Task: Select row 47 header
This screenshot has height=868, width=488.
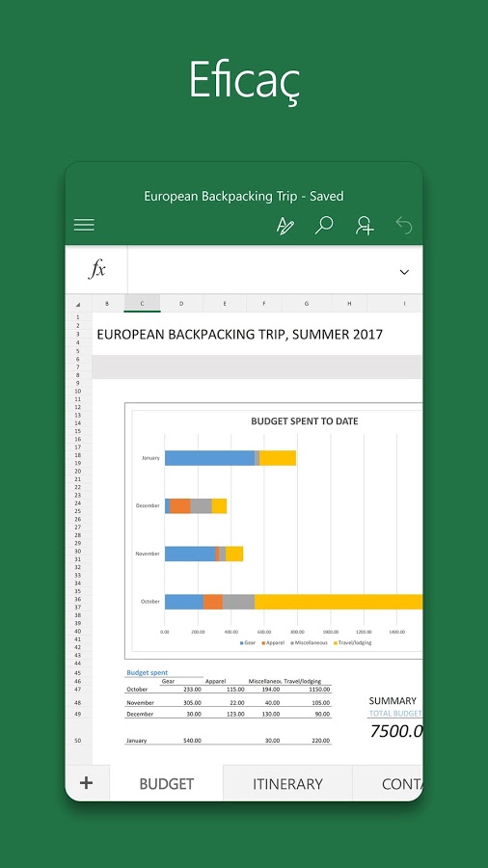Action: (x=78, y=690)
